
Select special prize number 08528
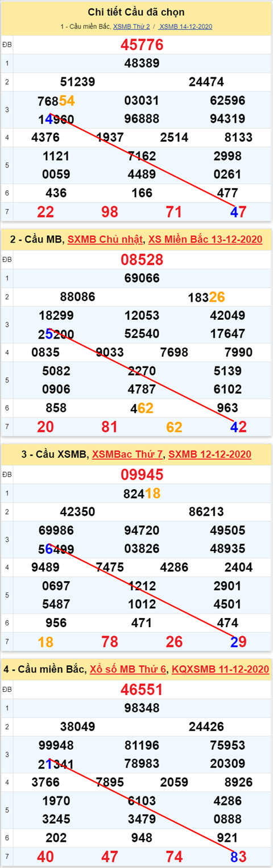pos(142,260)
